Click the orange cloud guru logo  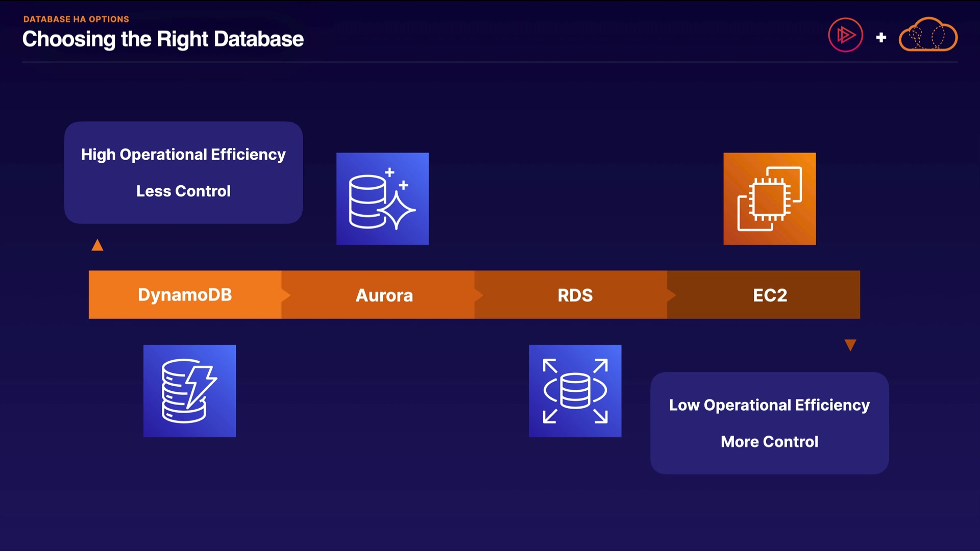928,35
